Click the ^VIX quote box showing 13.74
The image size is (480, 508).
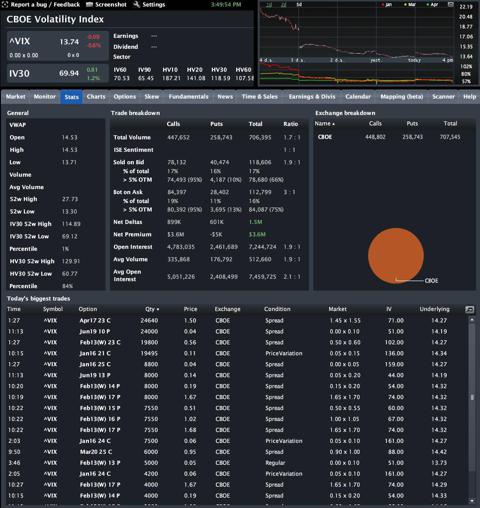[58, 46]
